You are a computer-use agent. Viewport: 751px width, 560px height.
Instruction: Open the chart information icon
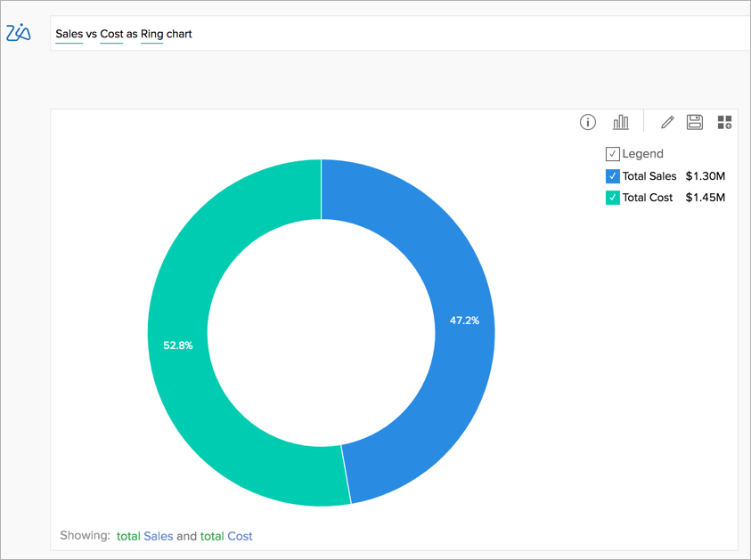(x=587, y=122)
